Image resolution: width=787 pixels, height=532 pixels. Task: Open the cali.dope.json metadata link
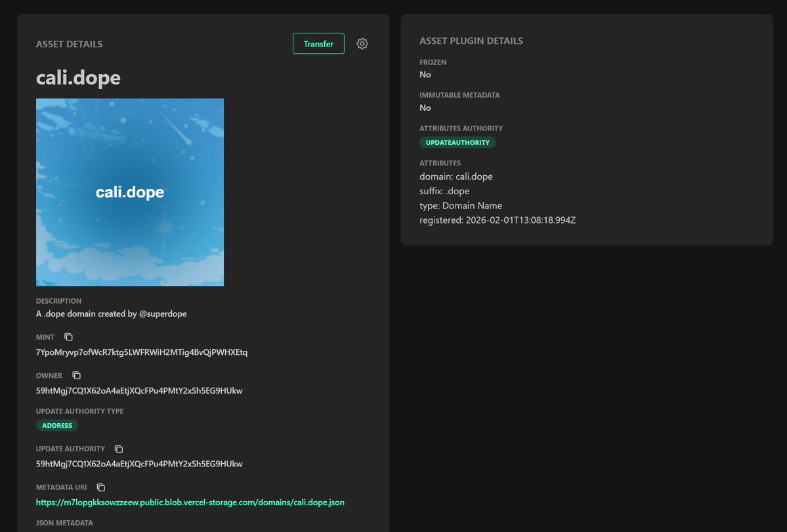[x=190, y=502]
